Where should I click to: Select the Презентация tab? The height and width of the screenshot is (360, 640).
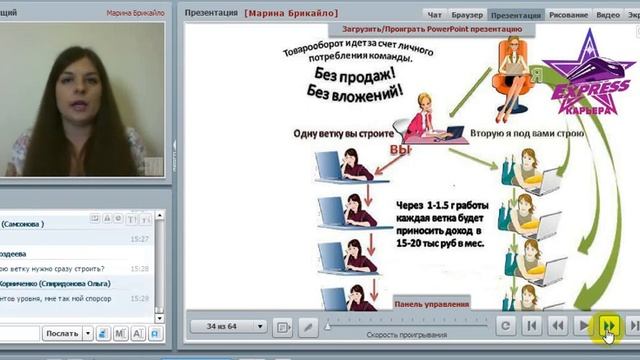coord(516,15)
